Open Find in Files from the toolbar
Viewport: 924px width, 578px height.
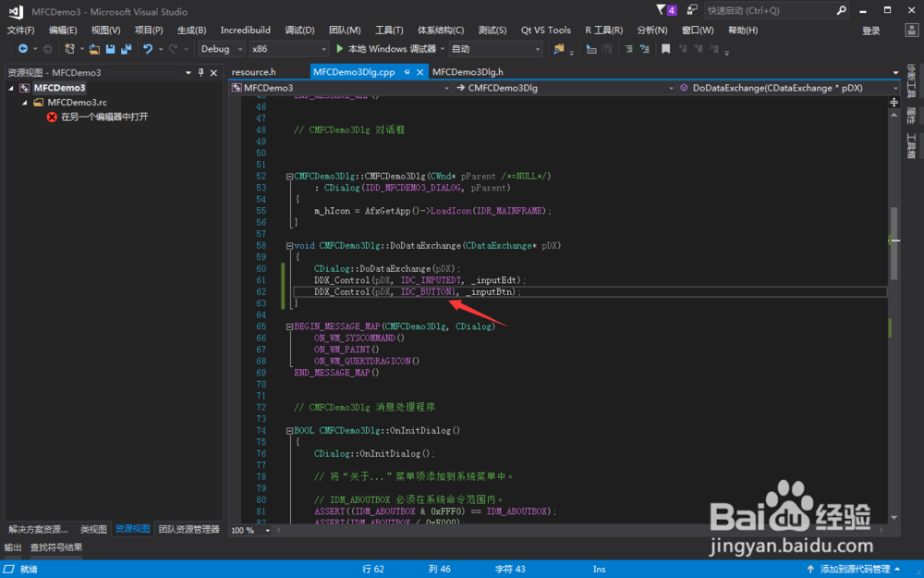pos(558,49)
